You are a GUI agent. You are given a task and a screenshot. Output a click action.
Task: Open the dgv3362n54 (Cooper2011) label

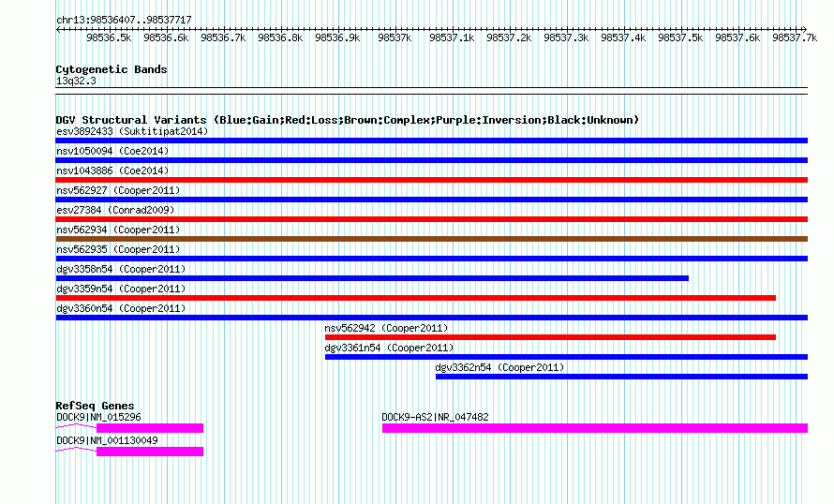[x=500, y=367]
